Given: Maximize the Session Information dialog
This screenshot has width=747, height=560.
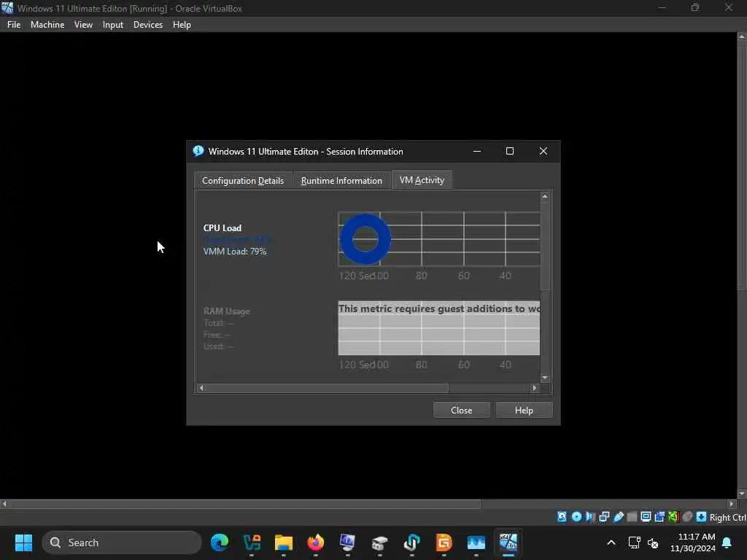Looking at the screenshot, I should pyautogui.click(x=510, y=151).
